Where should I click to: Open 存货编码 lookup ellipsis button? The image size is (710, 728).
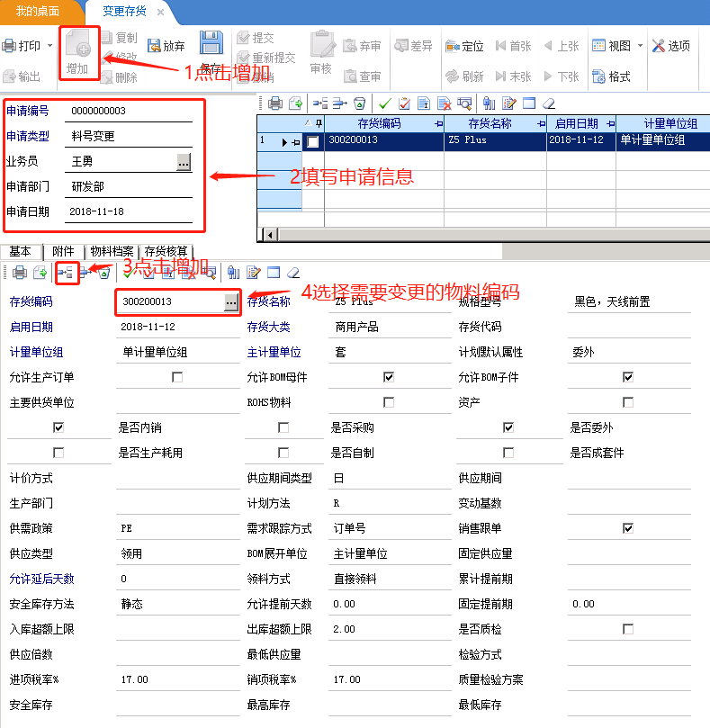[230, 302]
